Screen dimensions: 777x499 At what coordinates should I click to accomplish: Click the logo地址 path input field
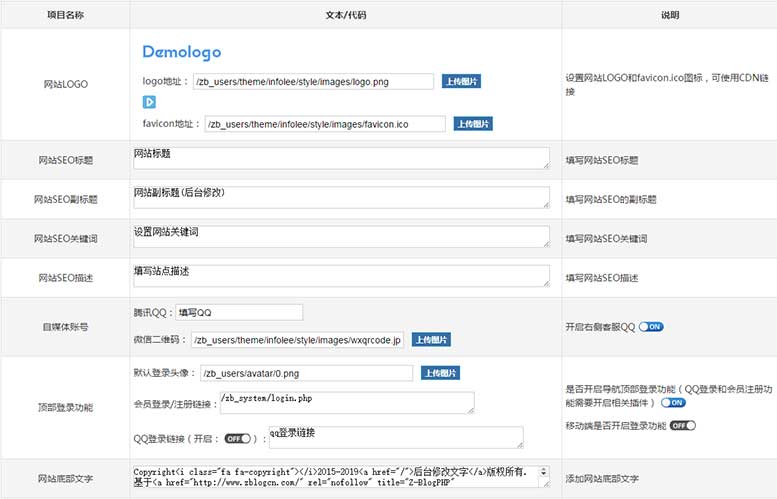[x=312, y=82]
